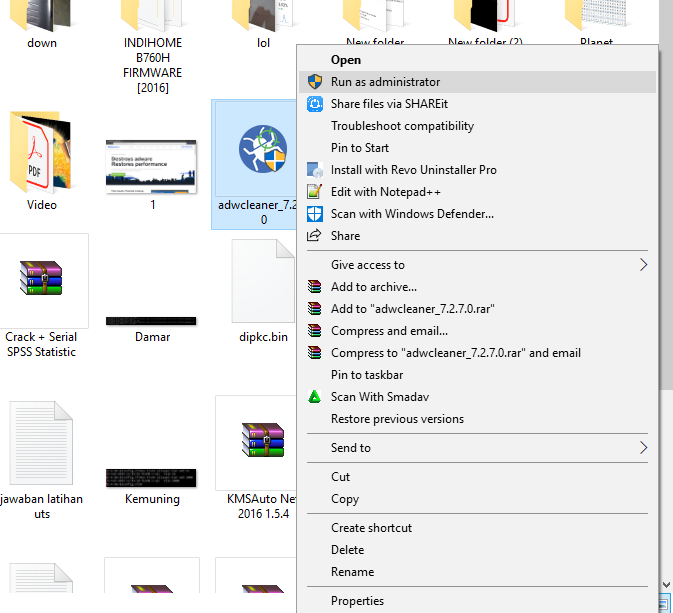Click the Notepad++ icon in the menu
The width and height of the screenshot is (673, 613).
(315, 192)
